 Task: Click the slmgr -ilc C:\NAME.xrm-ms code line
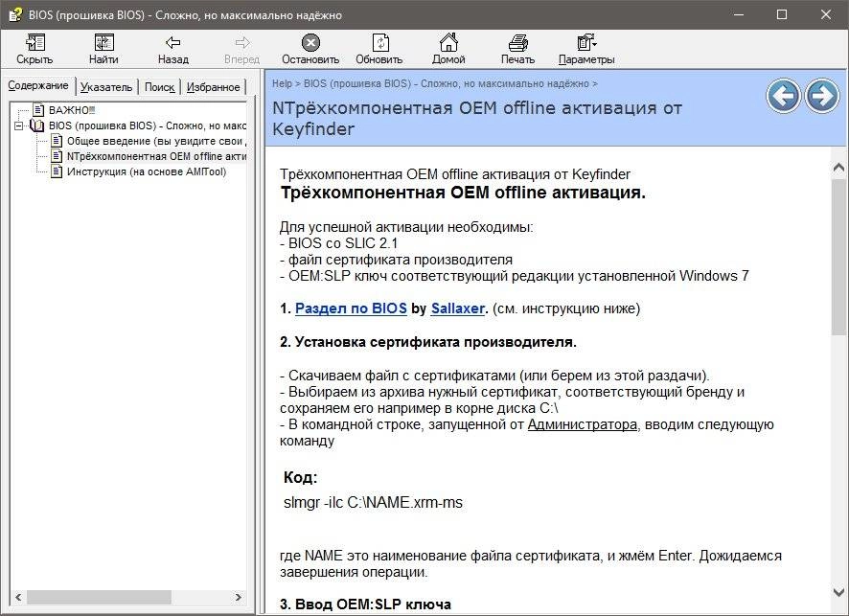pyautogui.click(x=373, y=502)
